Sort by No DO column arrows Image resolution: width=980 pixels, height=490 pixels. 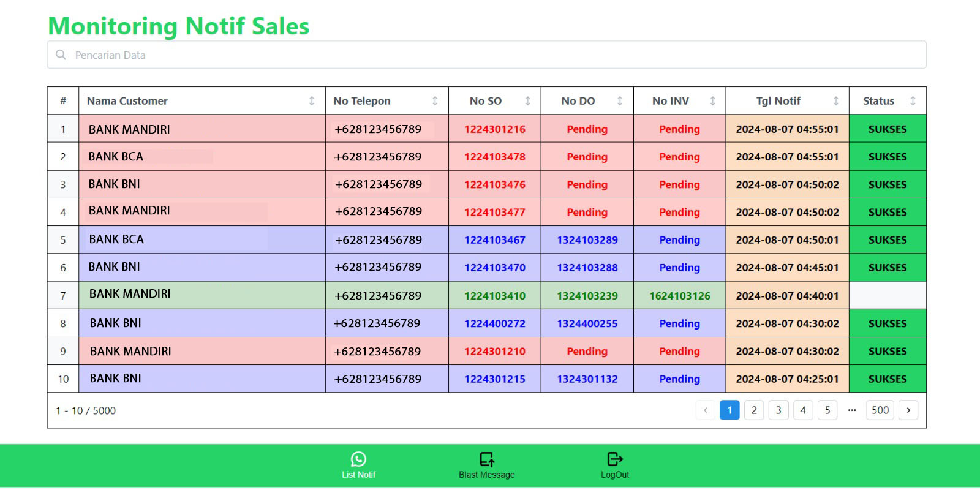pos(620,101)
